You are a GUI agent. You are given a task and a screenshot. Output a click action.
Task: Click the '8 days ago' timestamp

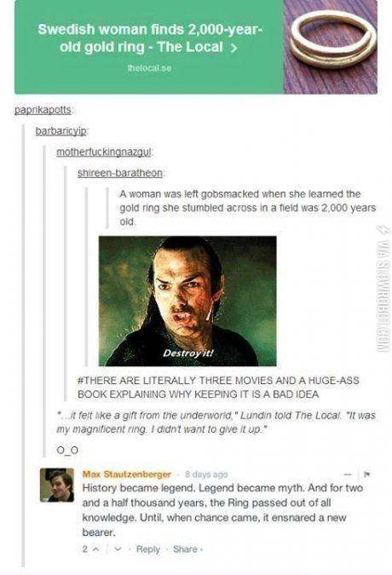pyautogui.click(x=206, y=474)
